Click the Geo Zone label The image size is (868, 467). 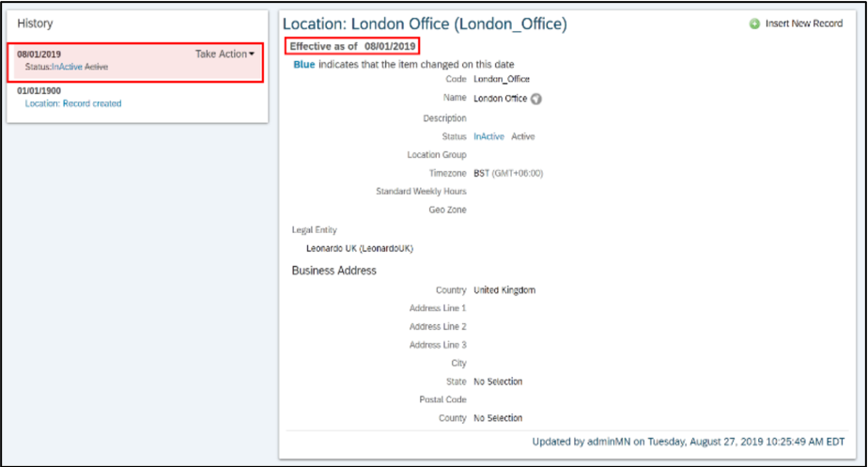pyautogui.click(x=447, y=210)
